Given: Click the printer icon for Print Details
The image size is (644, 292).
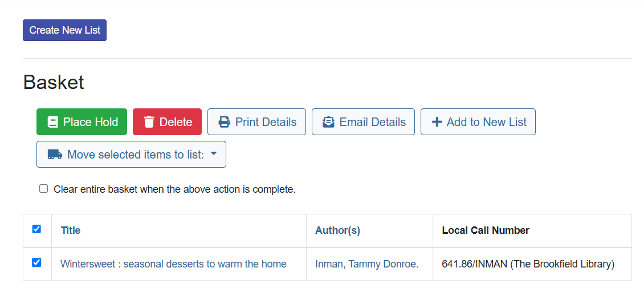Looking at the screenshot, I should pyautogui.click(x=225, y=122).
